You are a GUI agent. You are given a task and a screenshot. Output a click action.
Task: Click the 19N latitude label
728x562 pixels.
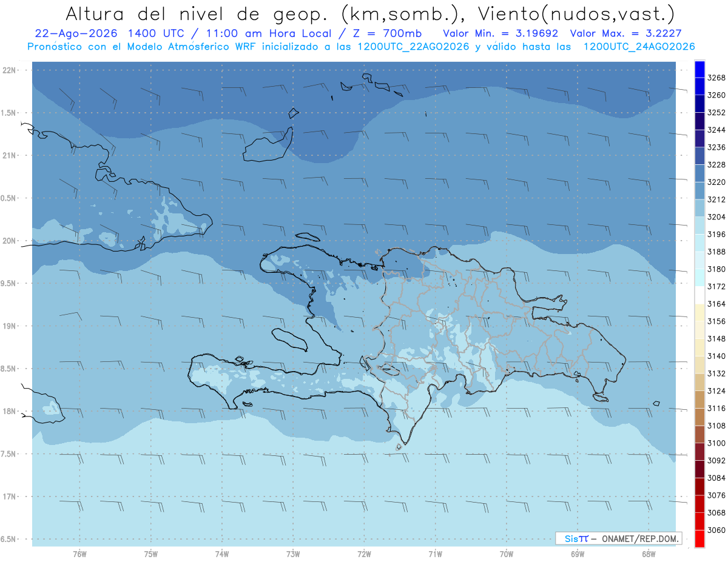10,326
